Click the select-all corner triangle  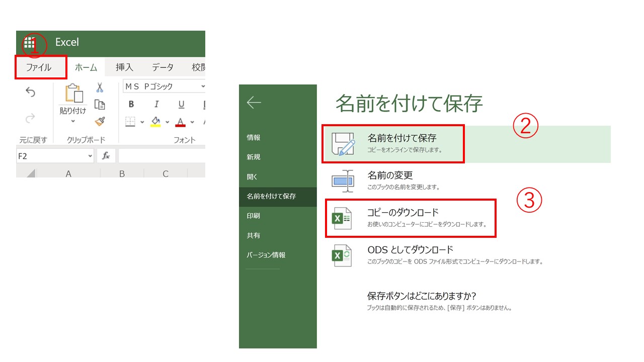coord(31,173)
